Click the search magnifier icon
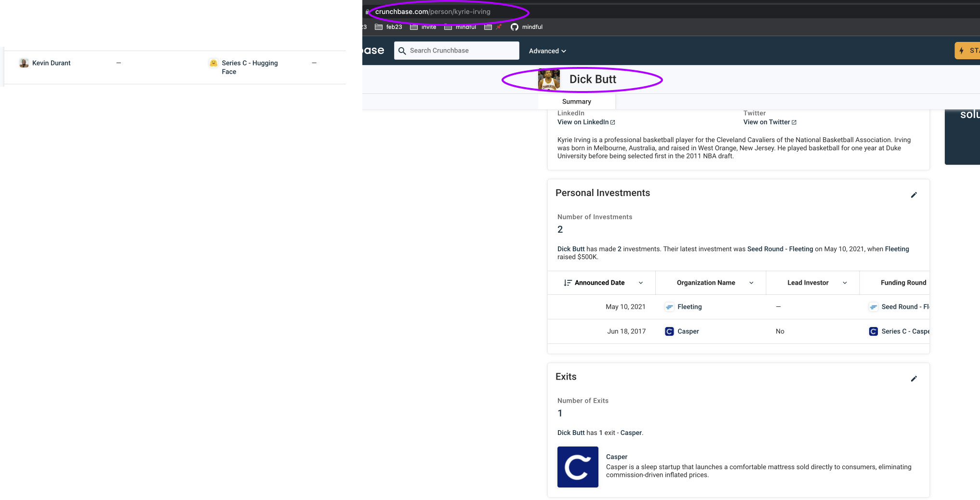The width and height of the screenshot is (980, 500). point(402,51)
